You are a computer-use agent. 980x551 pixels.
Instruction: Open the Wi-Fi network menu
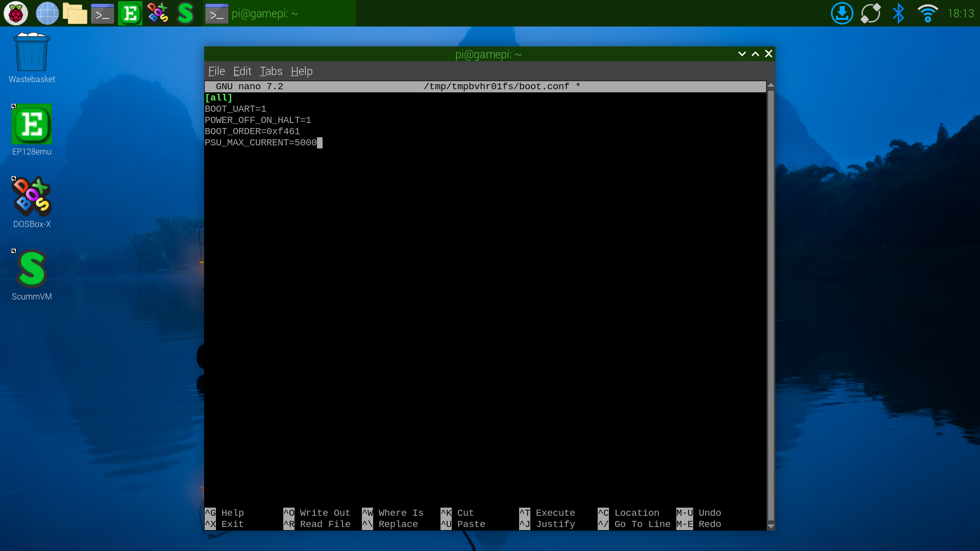(x=927, y=13)
